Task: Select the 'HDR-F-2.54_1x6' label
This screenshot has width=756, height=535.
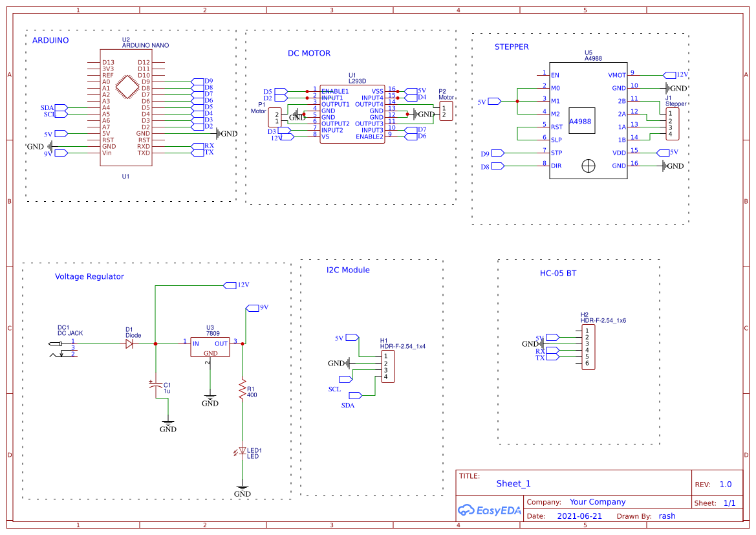Action: click(x=603, y=320)
